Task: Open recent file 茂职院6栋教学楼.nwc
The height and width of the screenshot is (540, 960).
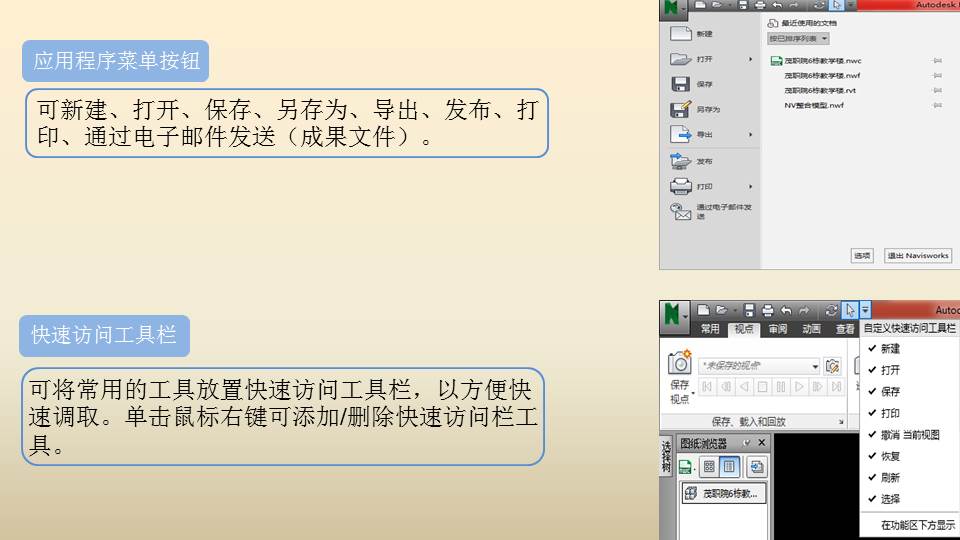Action: (x=823, y=61)
